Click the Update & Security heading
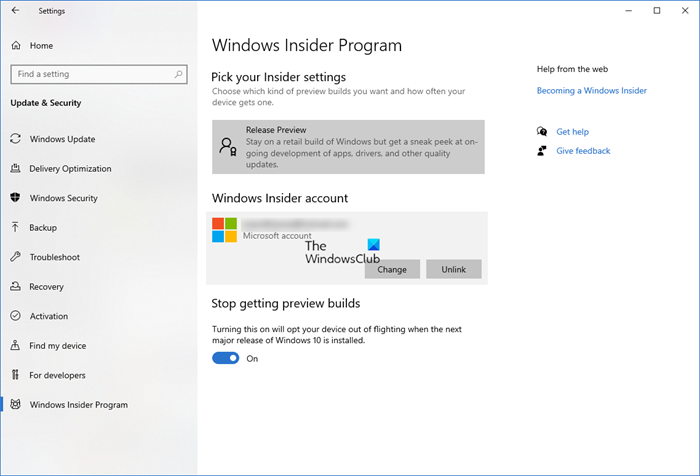700x476 pixels. (46, 103)
